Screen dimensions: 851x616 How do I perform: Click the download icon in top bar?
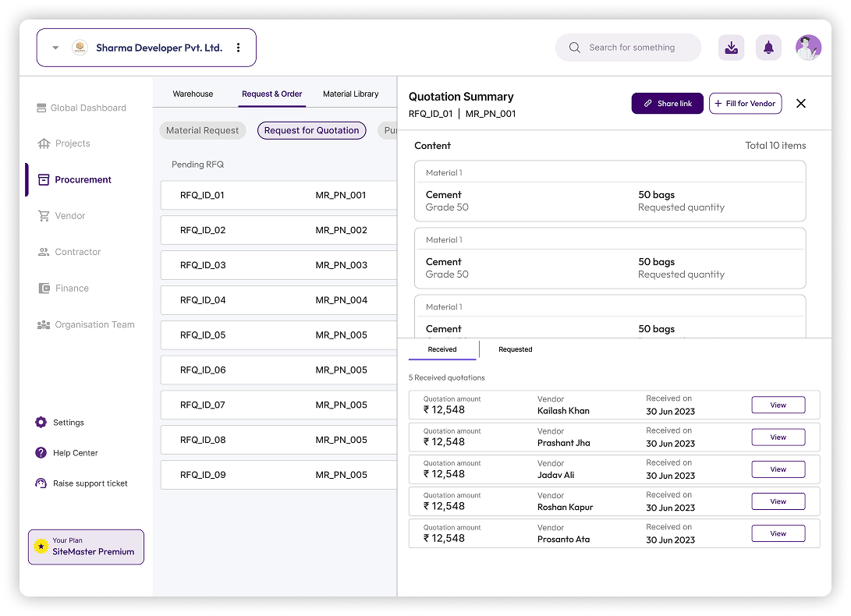coord(731,48)
